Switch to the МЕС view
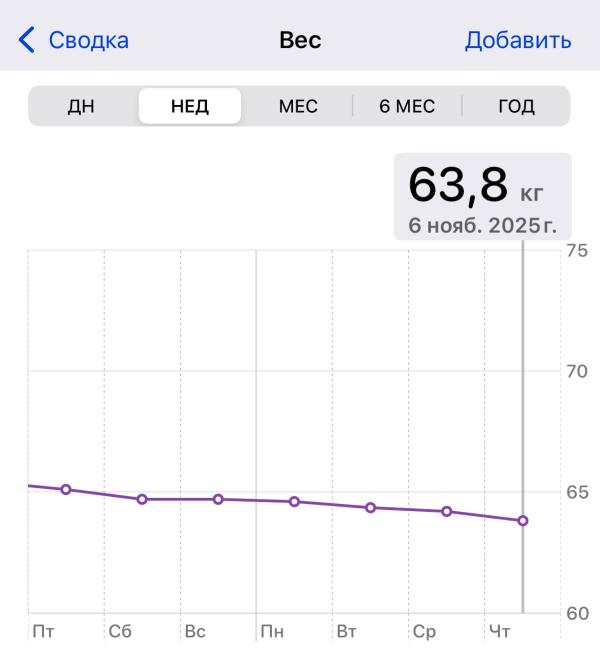This screenshot has height=671, width=600. (298, 106)
